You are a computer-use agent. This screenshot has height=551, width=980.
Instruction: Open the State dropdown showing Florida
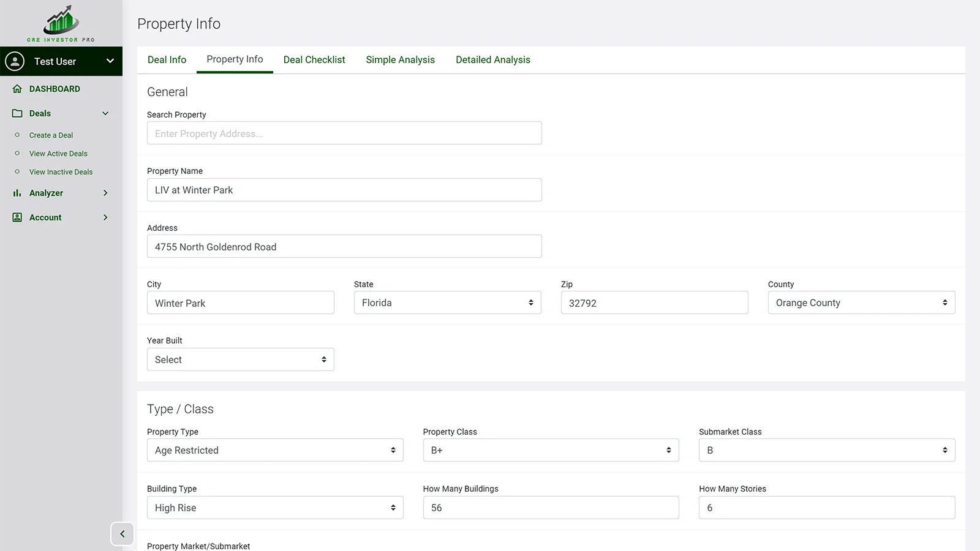click(x=448, y=302)
